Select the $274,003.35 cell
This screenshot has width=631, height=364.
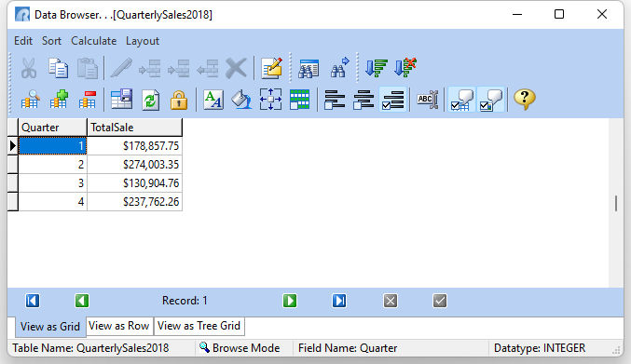click(134, 165)
